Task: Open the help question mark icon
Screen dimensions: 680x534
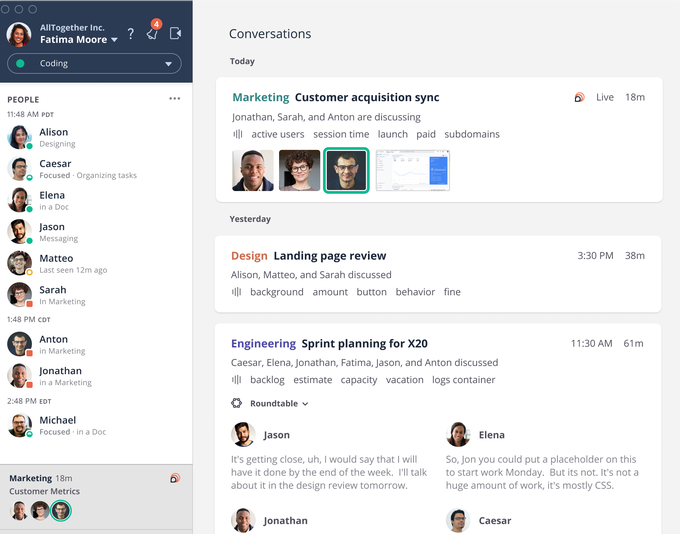Action: 130,34
